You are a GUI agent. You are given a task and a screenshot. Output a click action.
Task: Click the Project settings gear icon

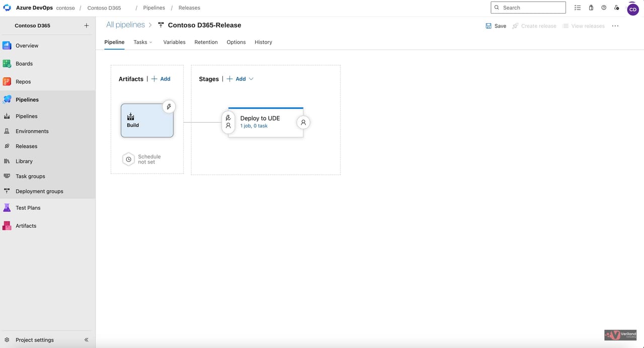[7, 340]
